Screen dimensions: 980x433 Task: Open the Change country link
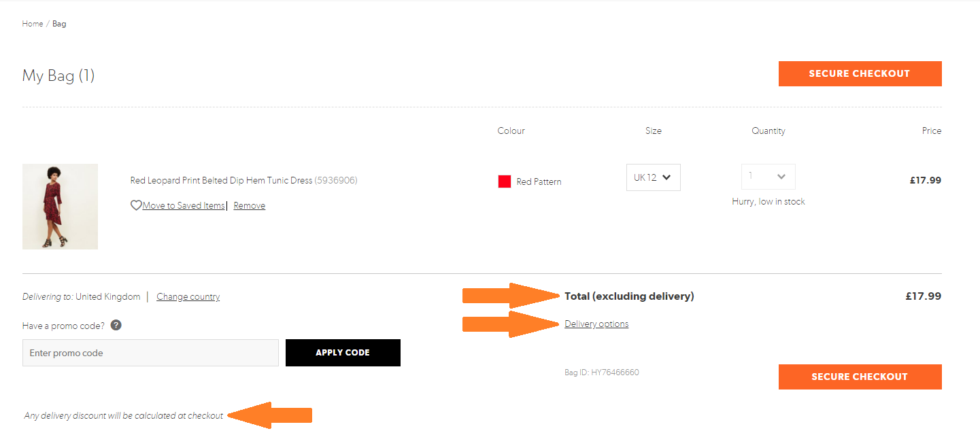tap(188, 297)
